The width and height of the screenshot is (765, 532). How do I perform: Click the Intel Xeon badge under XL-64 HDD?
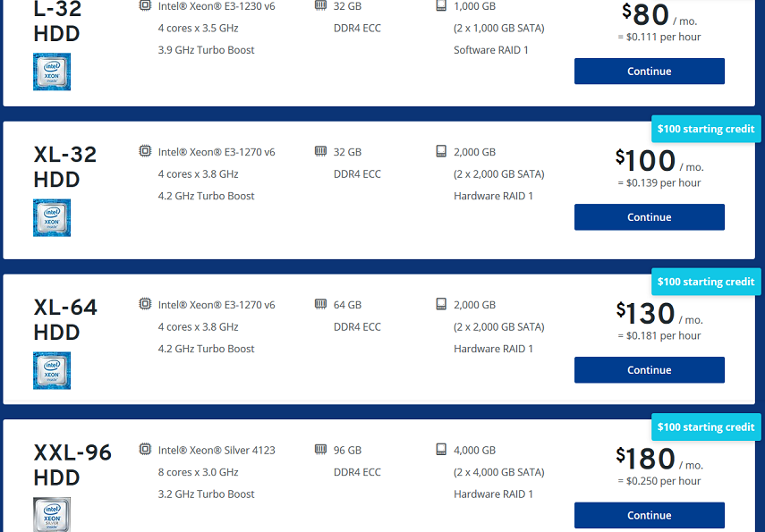[x=52, y=370]
